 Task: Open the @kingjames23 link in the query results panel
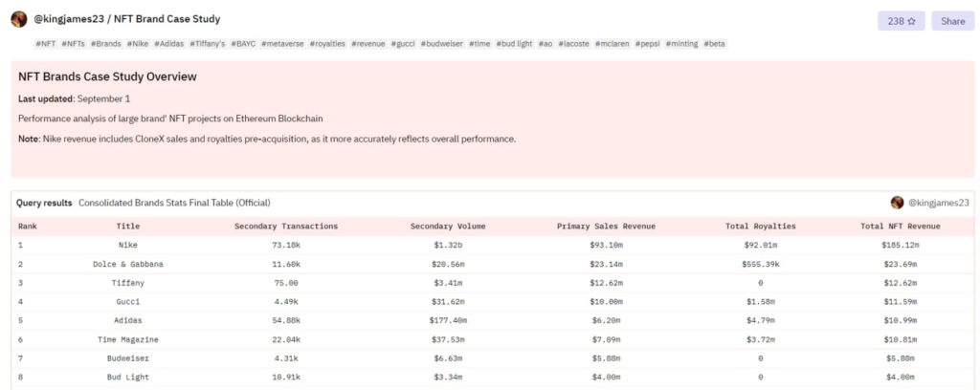(x=938, y=203)
